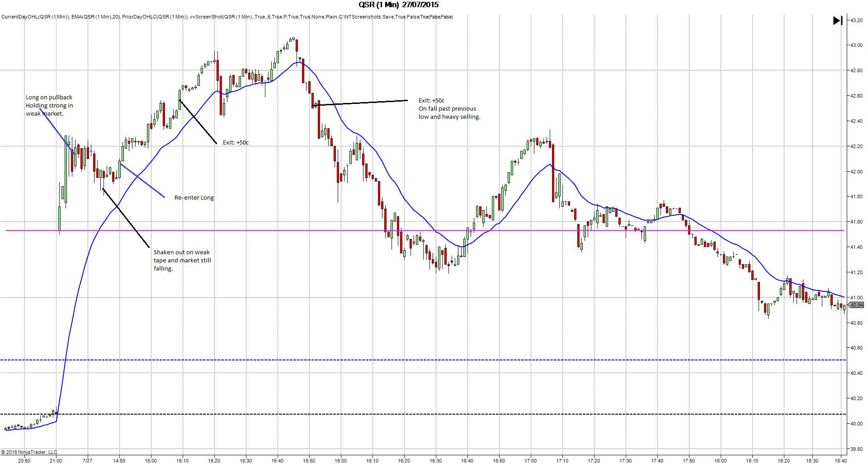
Task: Select the magenta horizontal line at 41.53
Action: point(425,231)
